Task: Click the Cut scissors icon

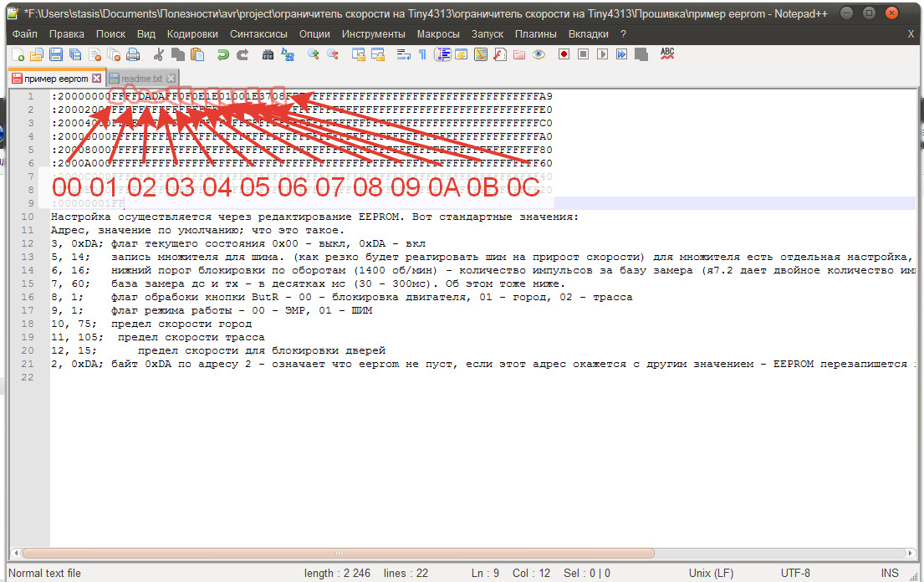Action: tap(159, 54)
